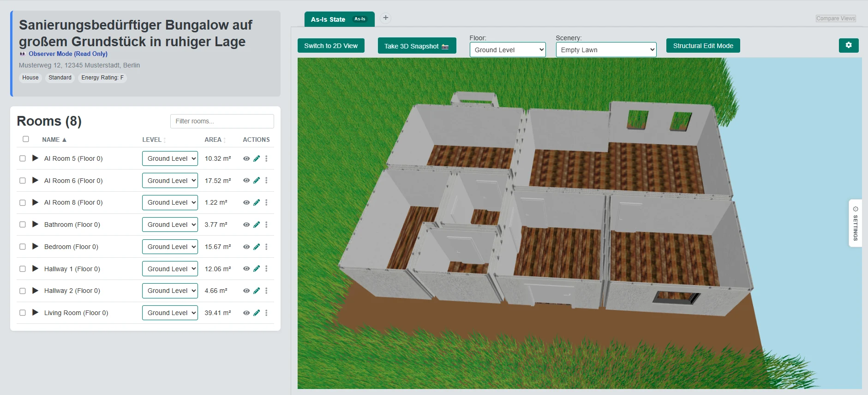Open Compare Views

point(836,18)
